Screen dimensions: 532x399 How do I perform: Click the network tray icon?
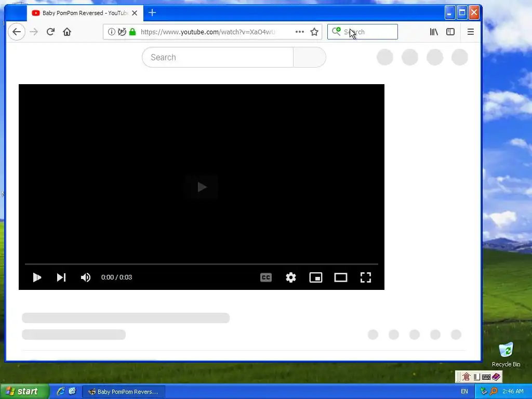(x=484, y=391)
